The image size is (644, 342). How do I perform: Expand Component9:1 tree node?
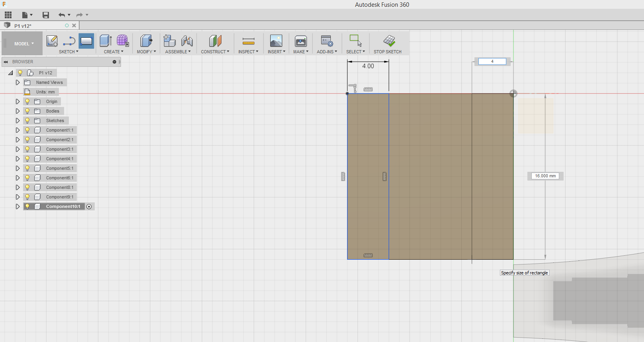(18, 197)
